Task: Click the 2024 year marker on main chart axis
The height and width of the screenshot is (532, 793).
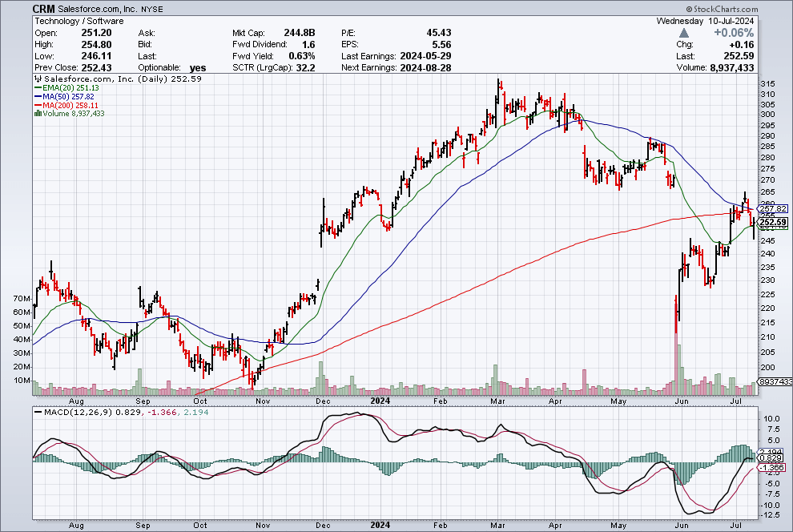Action: click(x=380, y=401)
